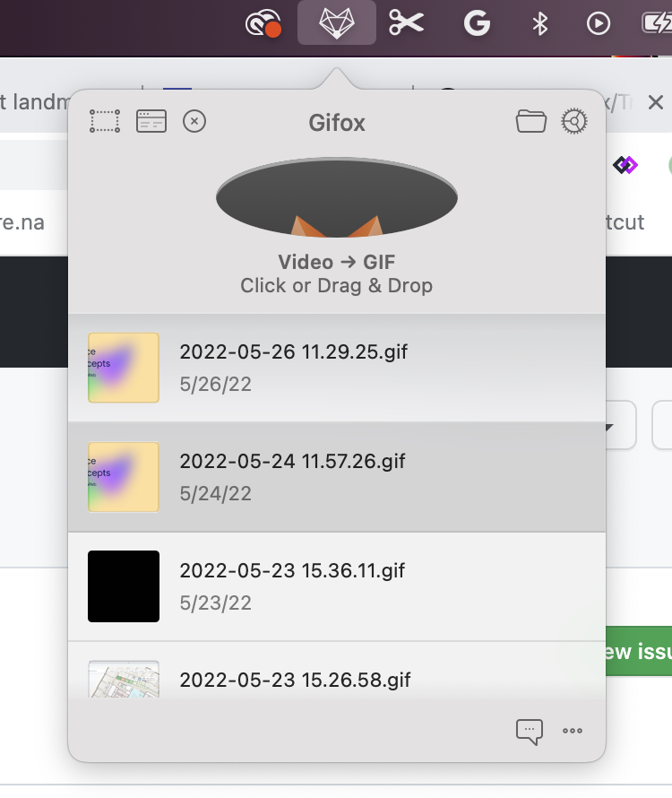The height and width of the screenshot is (798, 672).
Task: Click the Gifox fox menu bar icon
Action: (337, 23)
